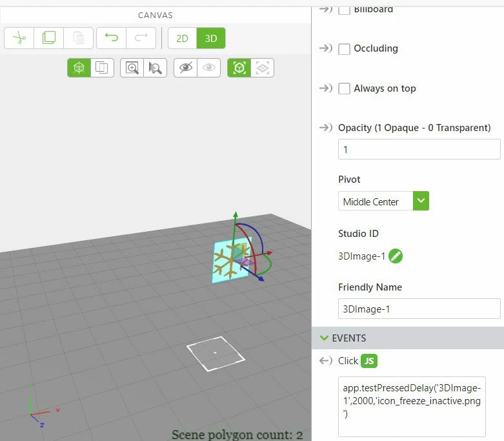Image resolution: width=504 pixels, height=441 pixels.
Task: Switch canvas to 2D view
Action: pyautogui.click(x=182, y=38)
